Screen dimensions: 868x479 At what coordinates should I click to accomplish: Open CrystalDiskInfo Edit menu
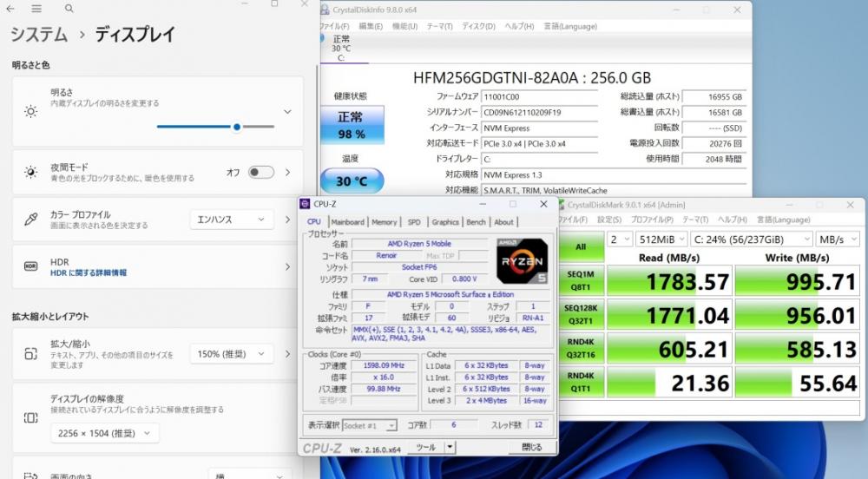point(371,26)
